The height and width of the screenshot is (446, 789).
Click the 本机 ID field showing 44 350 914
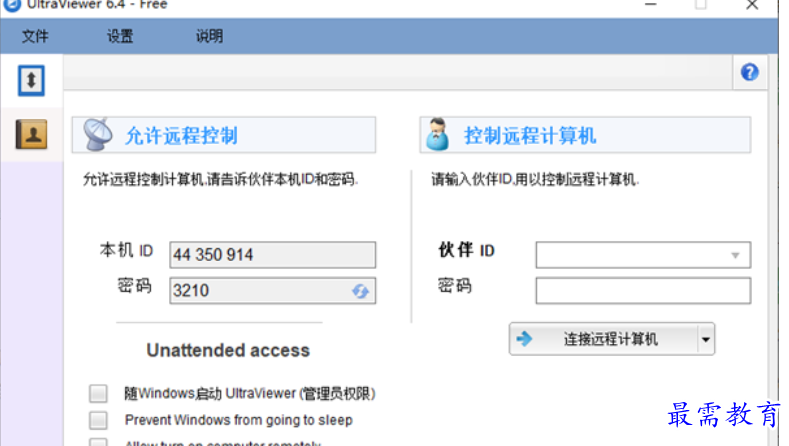[272, 255]
